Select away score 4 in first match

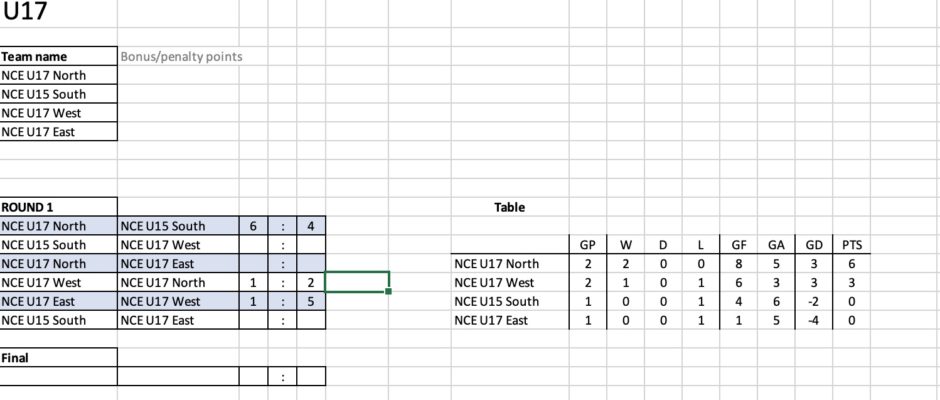point(311,226)
